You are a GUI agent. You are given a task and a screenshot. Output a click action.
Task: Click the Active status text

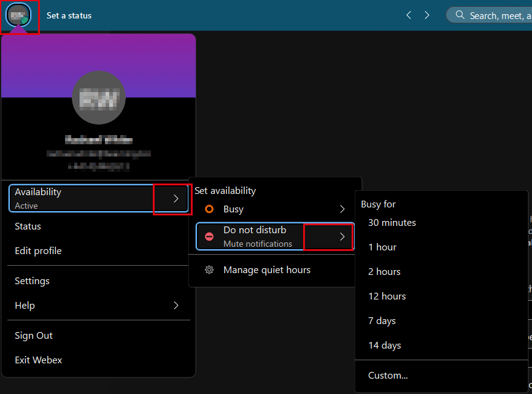(26, 206)
